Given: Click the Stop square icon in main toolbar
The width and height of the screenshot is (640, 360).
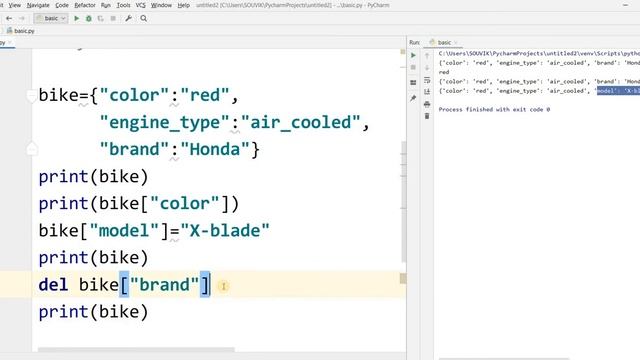Looking at the screenshot, I should 113,18.
